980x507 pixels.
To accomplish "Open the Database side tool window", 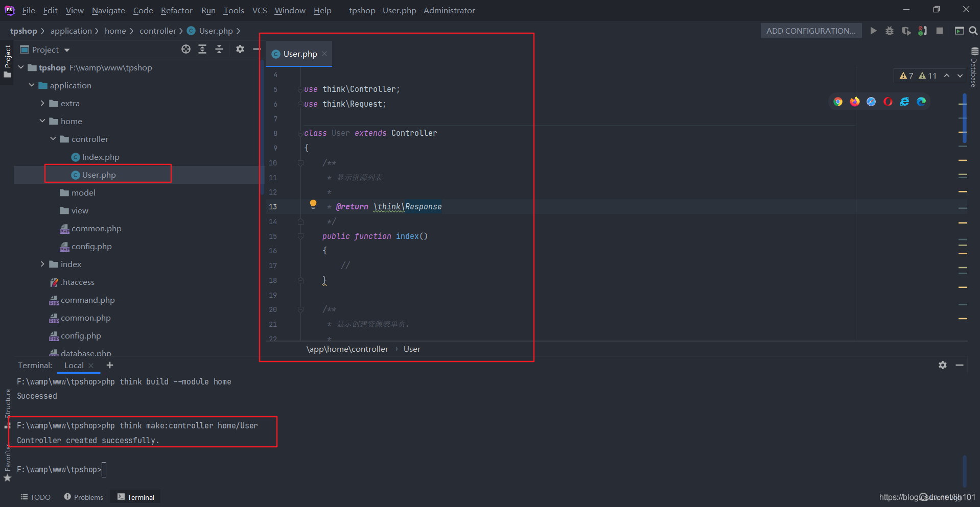I will (974, 67).
